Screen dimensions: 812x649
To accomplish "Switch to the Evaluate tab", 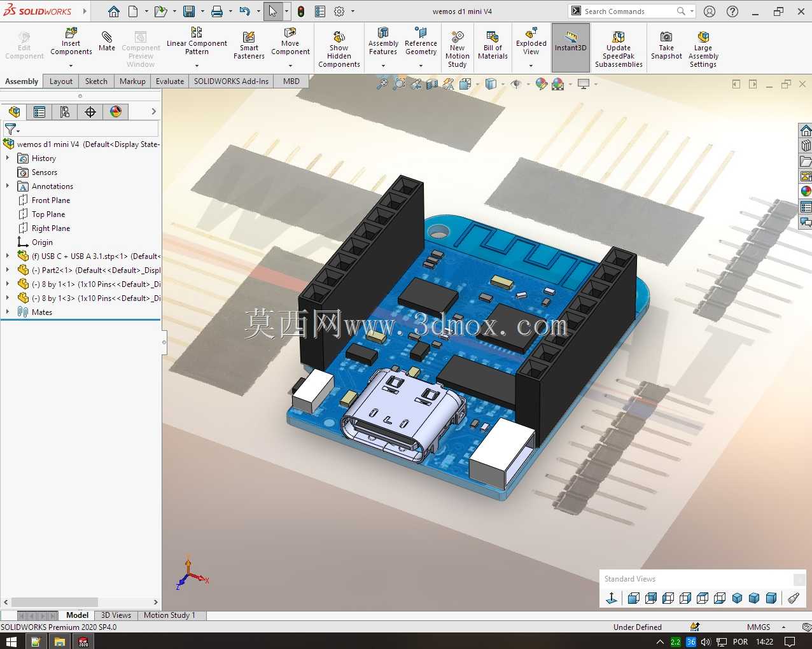I will [170, 81].
